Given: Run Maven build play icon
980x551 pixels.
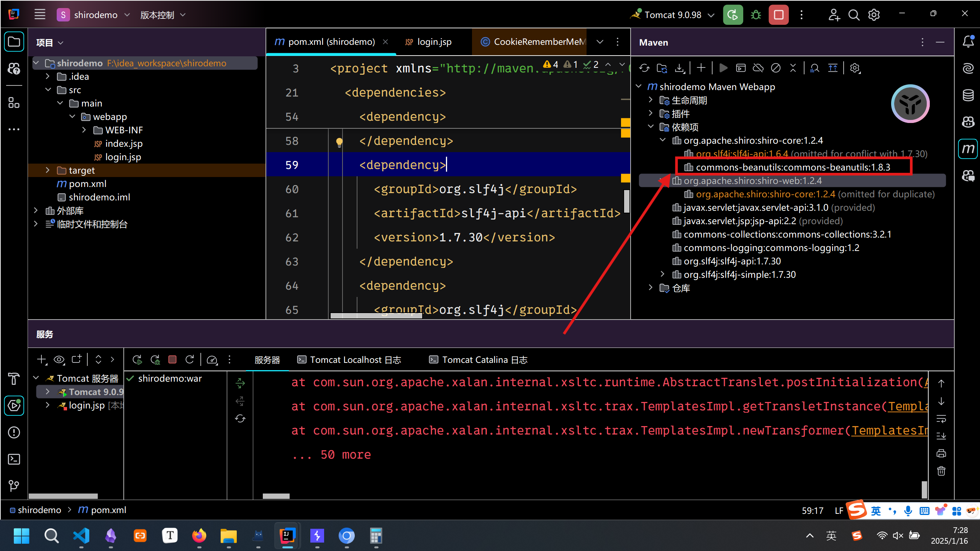Looking at the screenshot, I should coord(723,68).
